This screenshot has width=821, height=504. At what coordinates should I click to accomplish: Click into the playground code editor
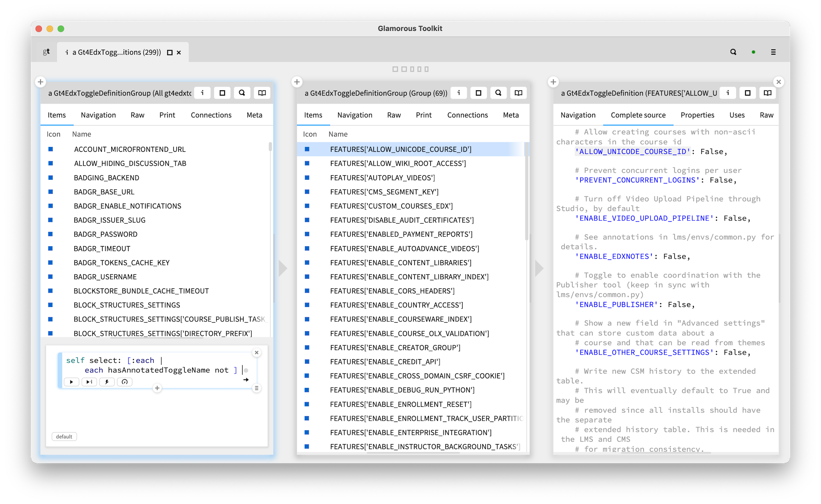pos(158,365)
